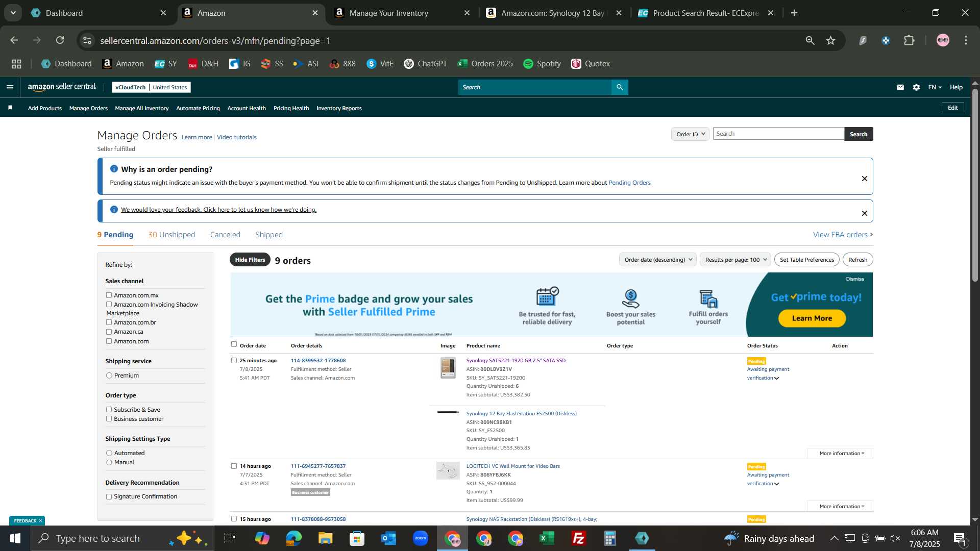Open the Order date (descending) sort dropdown
Screen dimensions: 980x551
tap(658, 260)
